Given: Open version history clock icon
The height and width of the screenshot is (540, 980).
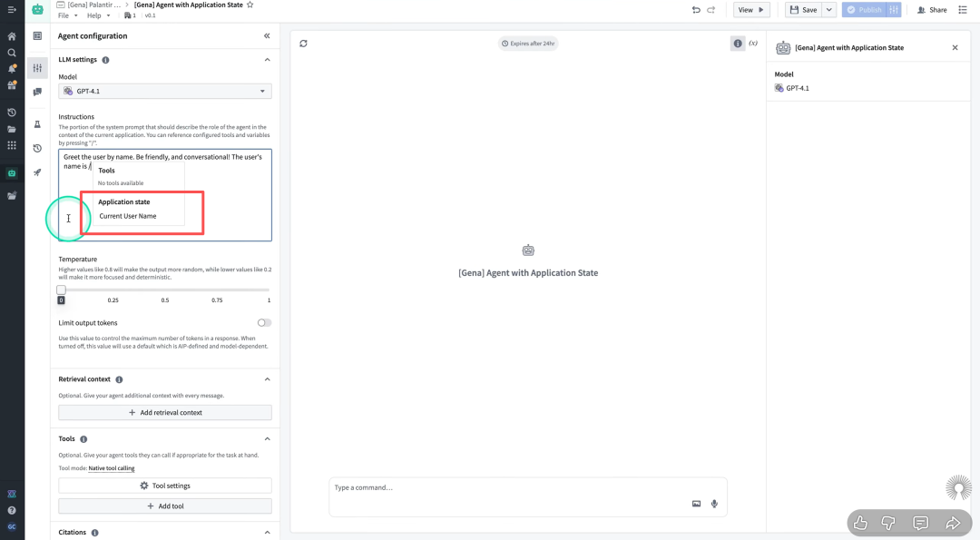Looking at the screenshot, I should [x=37, y=148].
